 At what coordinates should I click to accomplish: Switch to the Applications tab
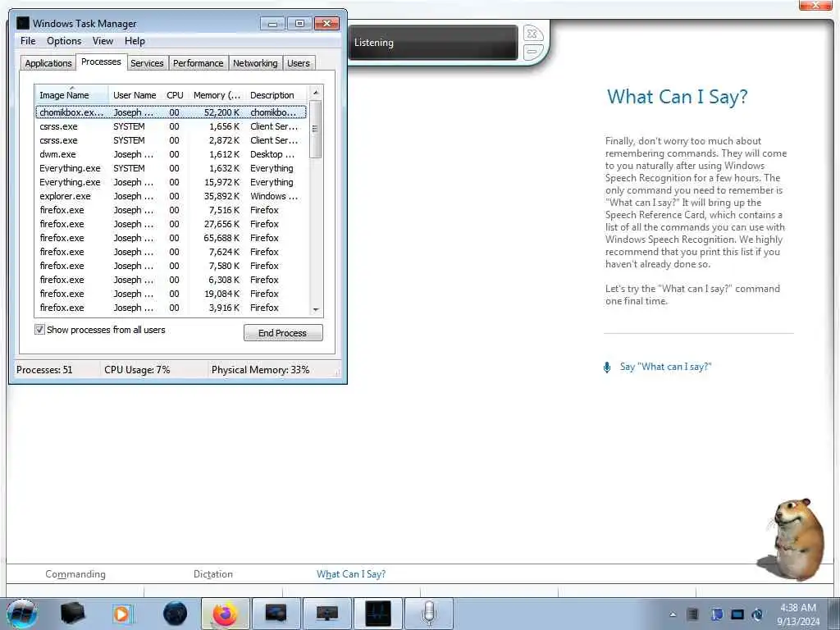(48, 63)
